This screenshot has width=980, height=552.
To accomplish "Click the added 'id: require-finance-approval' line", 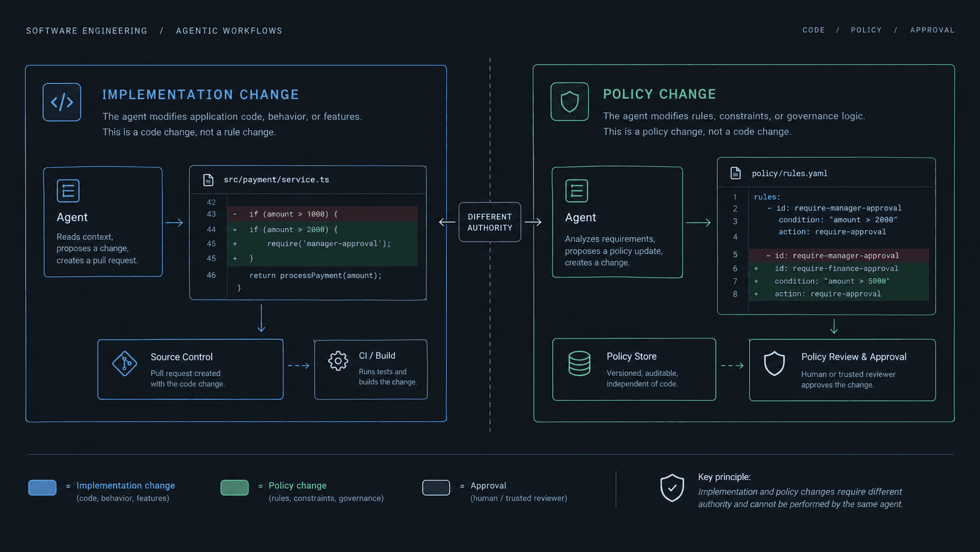I will tap(839, 268).
